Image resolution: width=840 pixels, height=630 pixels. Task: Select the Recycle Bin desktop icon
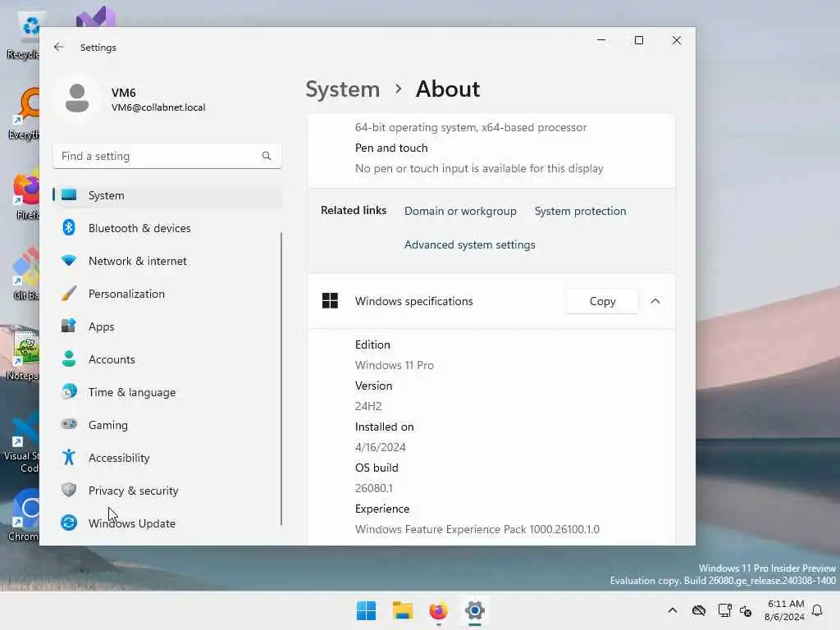[x=24, y=35]
